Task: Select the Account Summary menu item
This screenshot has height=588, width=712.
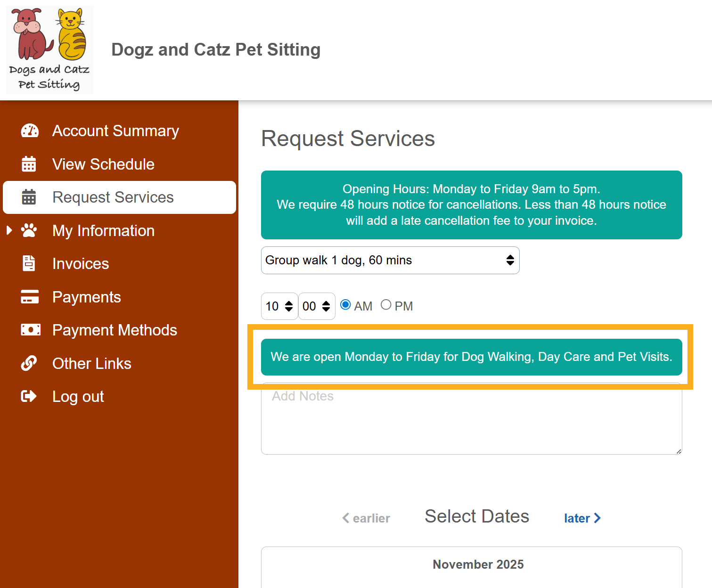Action: 115,131
